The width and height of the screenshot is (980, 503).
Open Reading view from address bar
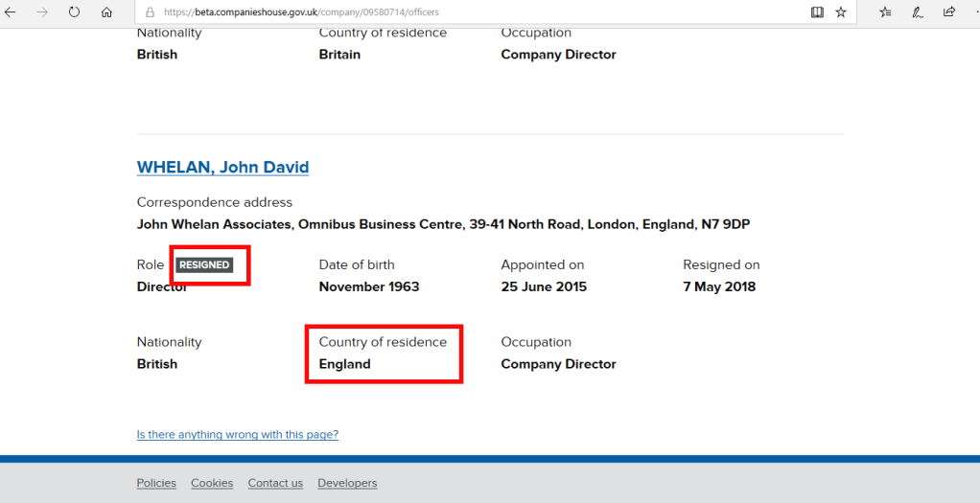(817, 12)
